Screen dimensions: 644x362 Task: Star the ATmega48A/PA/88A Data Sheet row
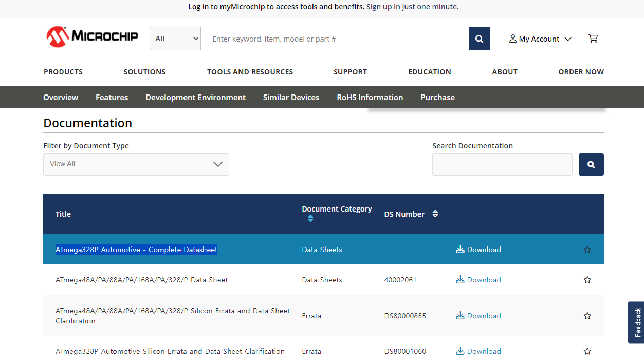coord(587,280)
